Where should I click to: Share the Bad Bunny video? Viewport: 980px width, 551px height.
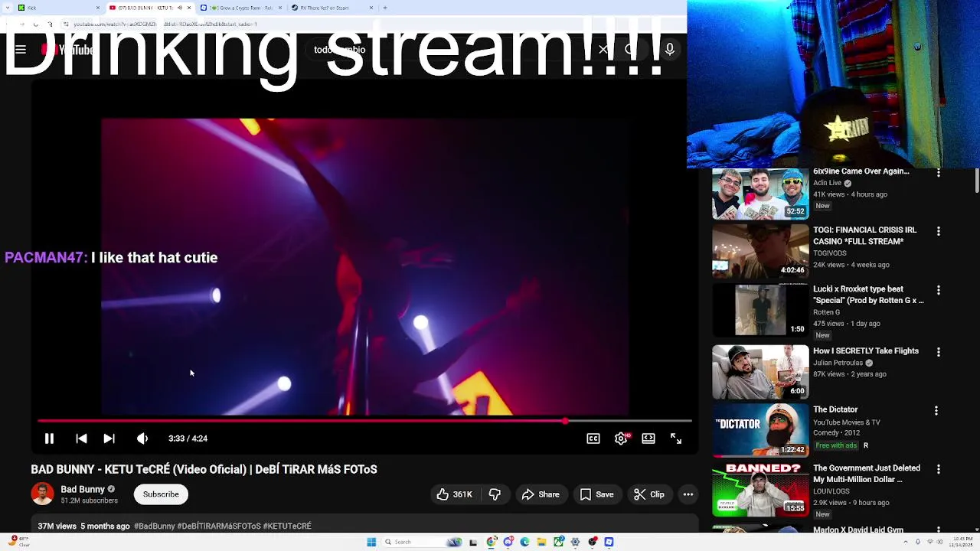pyautogui.click(x=541, y=494)
